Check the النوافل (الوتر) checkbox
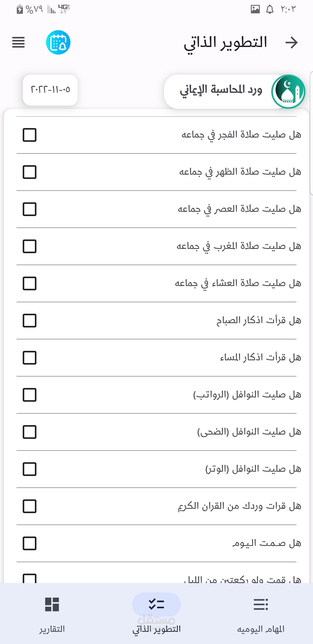Viewport: 313px width, 644px height. (30, 469)
